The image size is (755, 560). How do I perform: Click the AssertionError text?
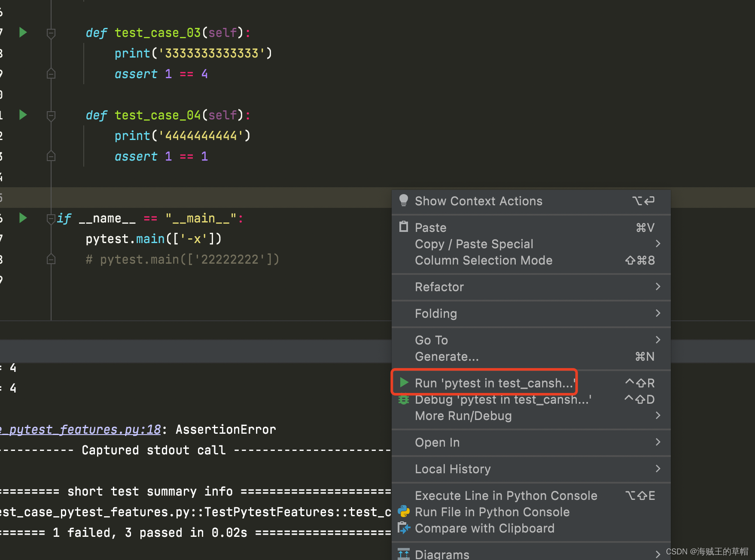[225, 429]
